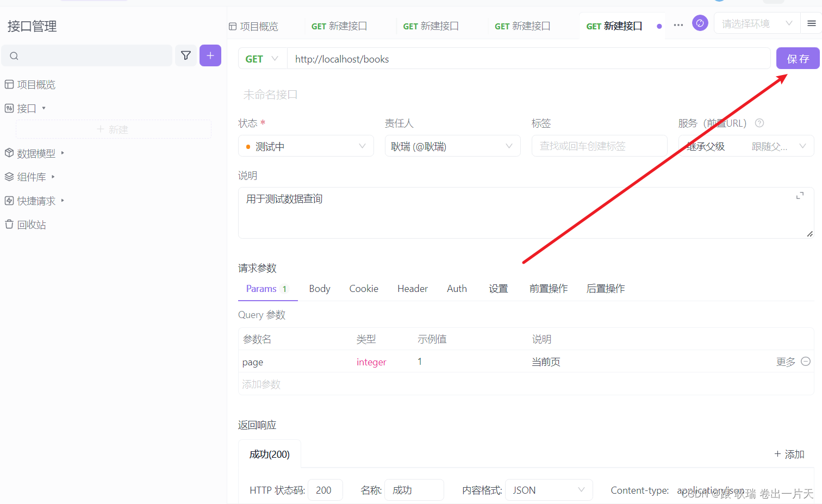Select the 后置操作 tab
This screenshot has height=504, width=822.
[x=606, y=289]
